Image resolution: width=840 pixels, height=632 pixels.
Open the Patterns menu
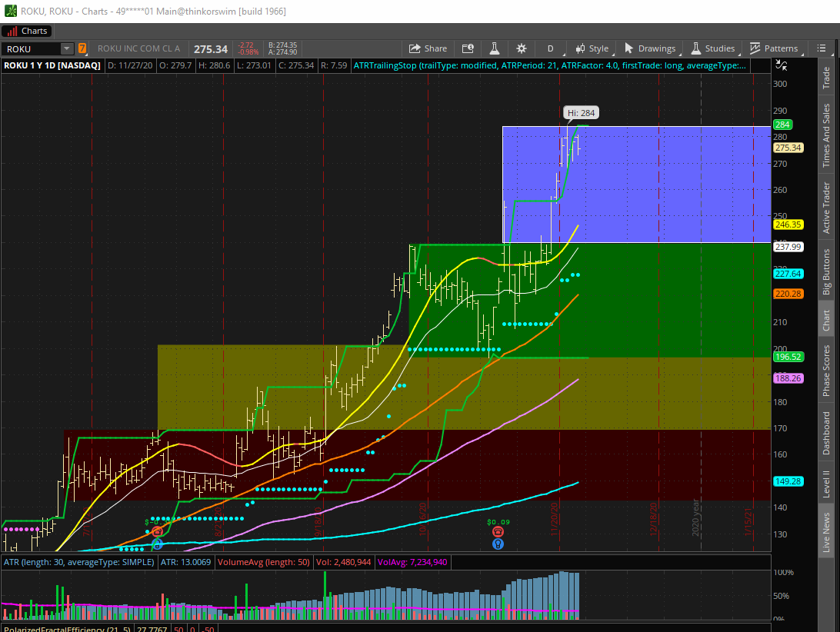[x=774, y=48]
